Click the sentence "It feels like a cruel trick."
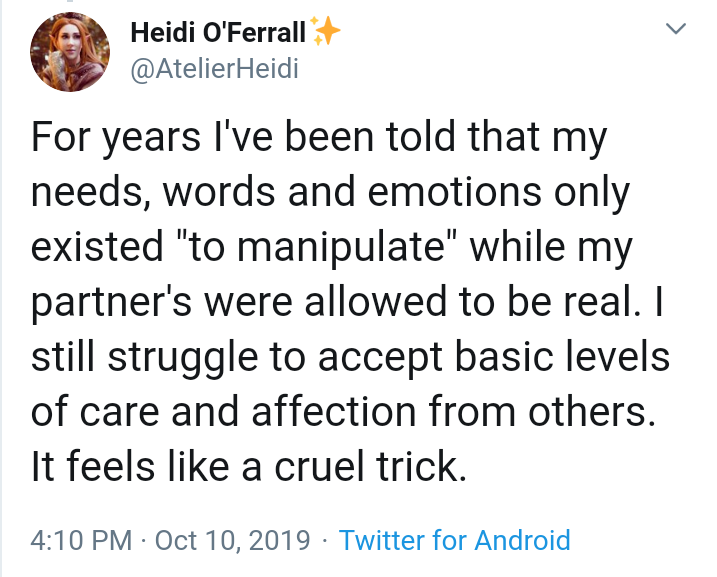Viewport: 717px width, 577px height. point(249,465)
